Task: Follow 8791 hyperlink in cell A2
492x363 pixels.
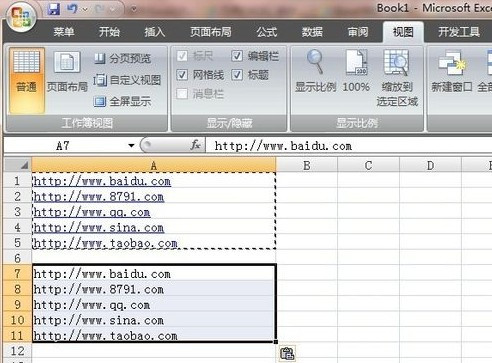Action: pos(99,197)
